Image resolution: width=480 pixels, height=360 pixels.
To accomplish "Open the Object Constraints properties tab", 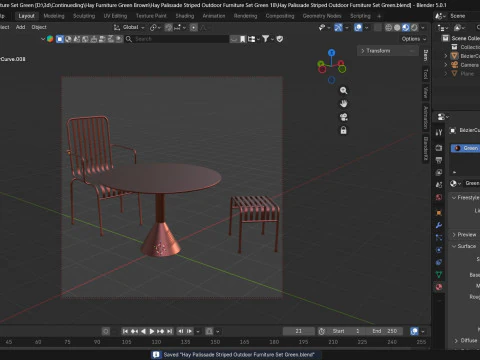I will point(439,262).
